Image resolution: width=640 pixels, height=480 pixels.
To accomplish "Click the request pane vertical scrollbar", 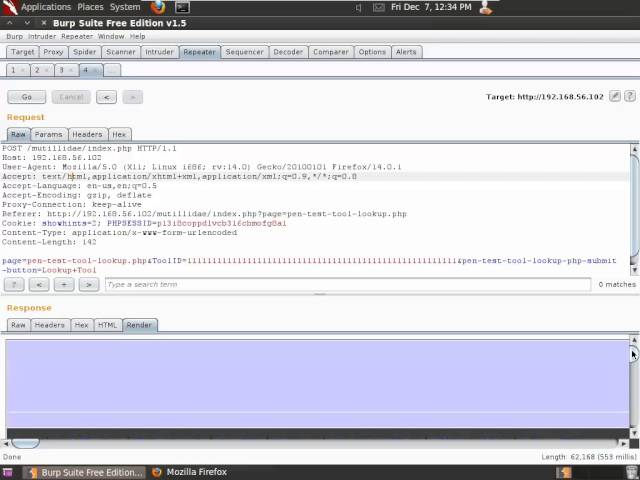I will coord(635,208).
